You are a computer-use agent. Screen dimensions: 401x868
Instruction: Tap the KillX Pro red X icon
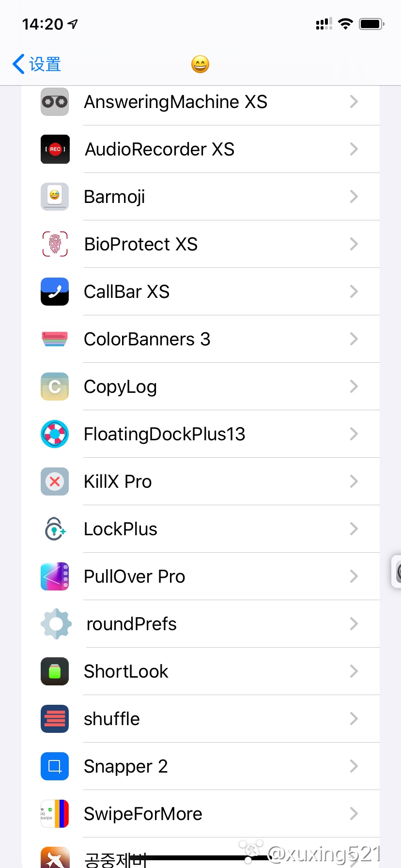[x=55, y=481]
